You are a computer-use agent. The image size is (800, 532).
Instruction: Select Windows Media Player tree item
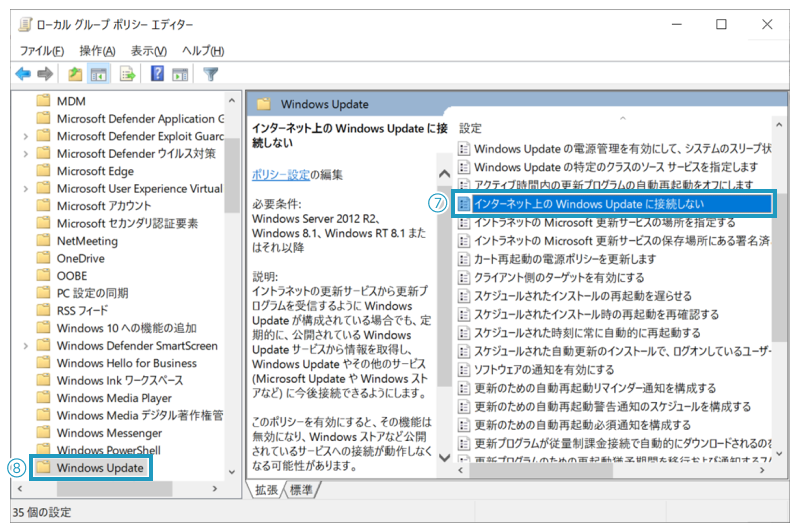[114, 398]
